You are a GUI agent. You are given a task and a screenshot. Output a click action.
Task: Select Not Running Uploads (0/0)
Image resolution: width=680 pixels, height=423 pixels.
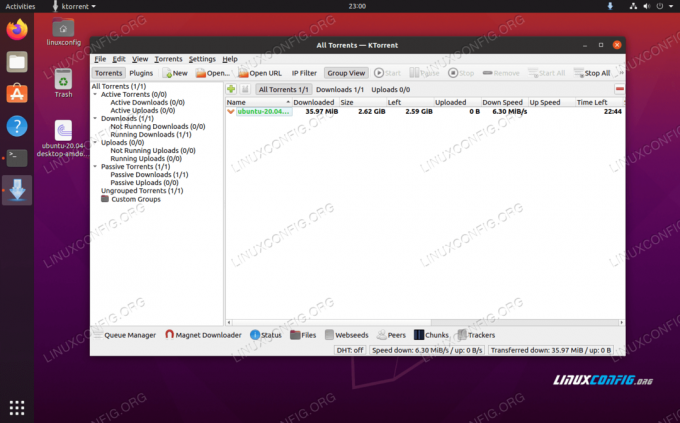click(153, 151)
